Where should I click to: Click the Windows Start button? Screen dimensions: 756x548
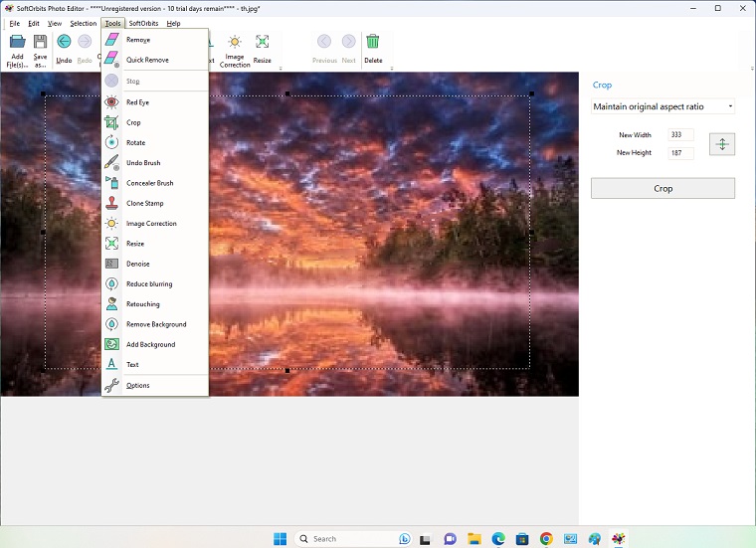(x=281, y=538)
